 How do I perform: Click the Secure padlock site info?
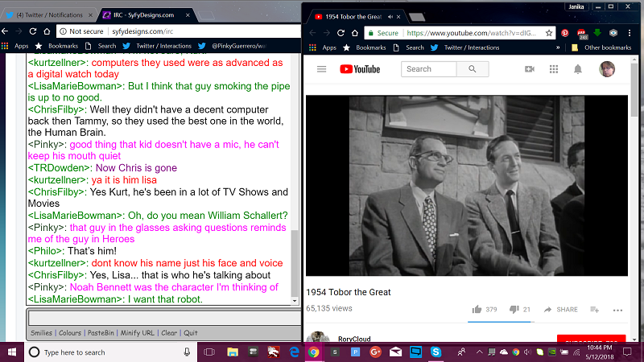click(383, 33)
